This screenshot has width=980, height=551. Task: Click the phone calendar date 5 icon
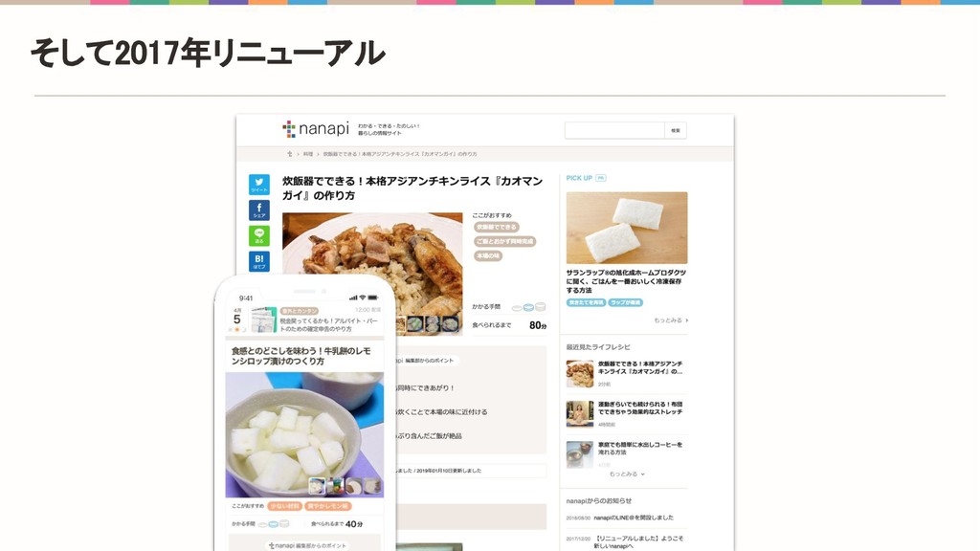[237, 320]
